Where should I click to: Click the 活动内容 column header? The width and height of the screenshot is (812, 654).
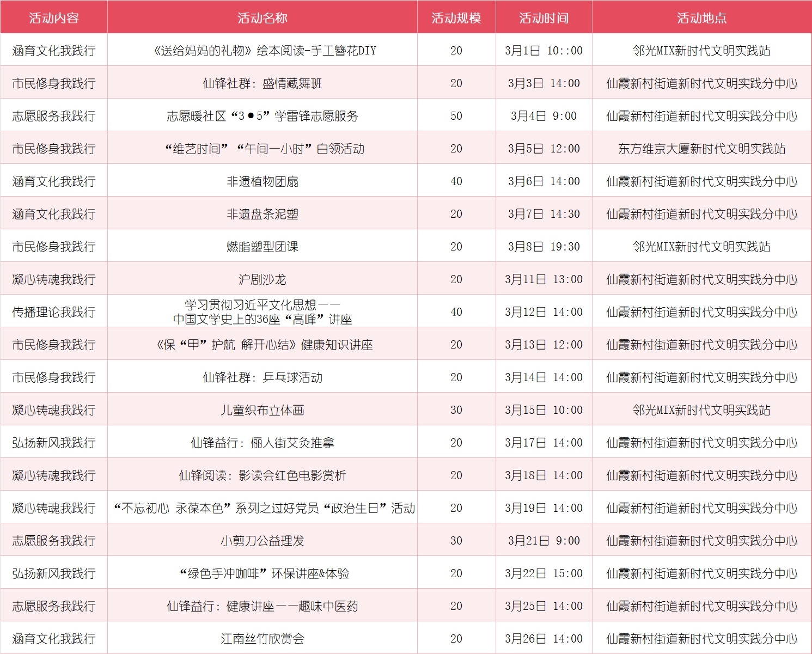pyautogui.click(x=54, y=17)
